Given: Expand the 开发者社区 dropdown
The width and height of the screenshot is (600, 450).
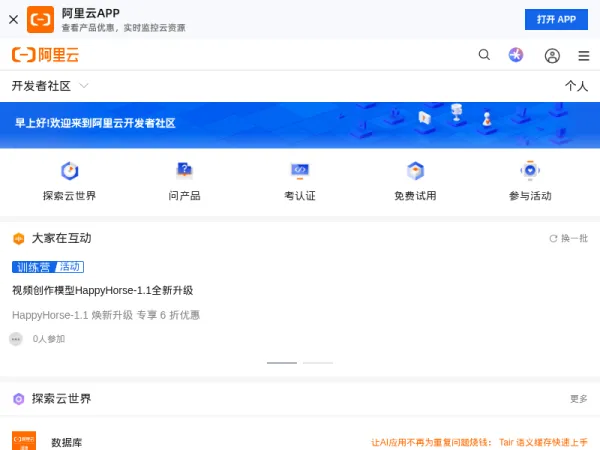Looking at the screenshot, I should click(50, 86).
